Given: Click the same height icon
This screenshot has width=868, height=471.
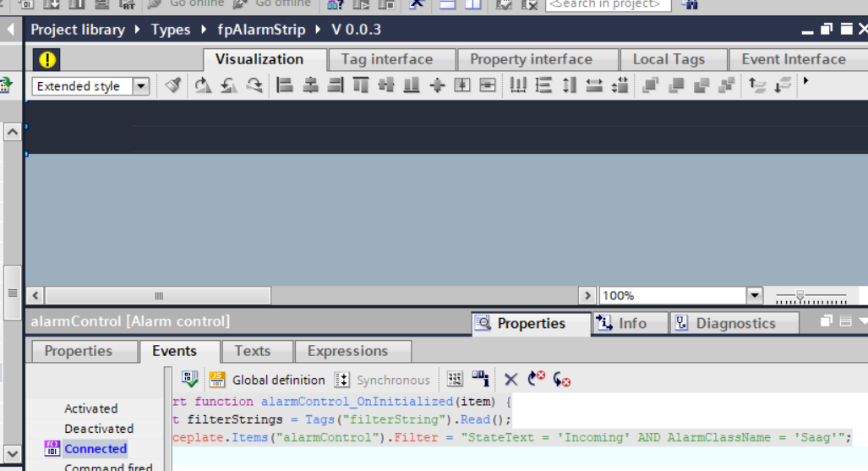Looking at the screenshot, I should click(x=569, y=85).
